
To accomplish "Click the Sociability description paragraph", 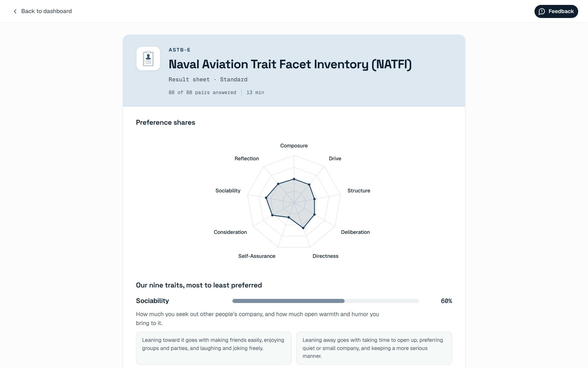I will click(x=257, y=319).
